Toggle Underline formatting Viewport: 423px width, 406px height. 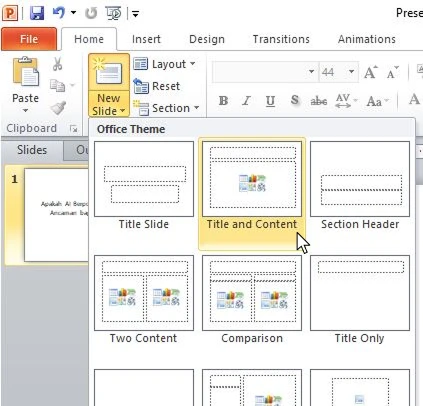pyautogui.click(x=270, y=101)
